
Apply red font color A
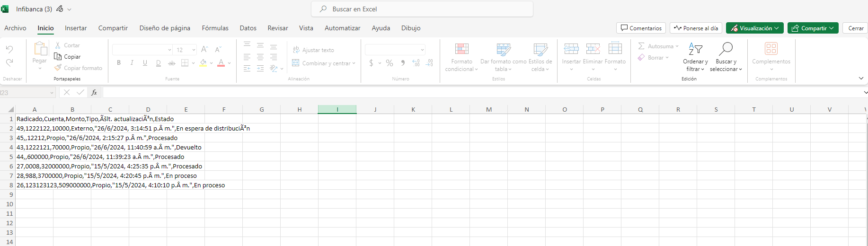[221, 63]
